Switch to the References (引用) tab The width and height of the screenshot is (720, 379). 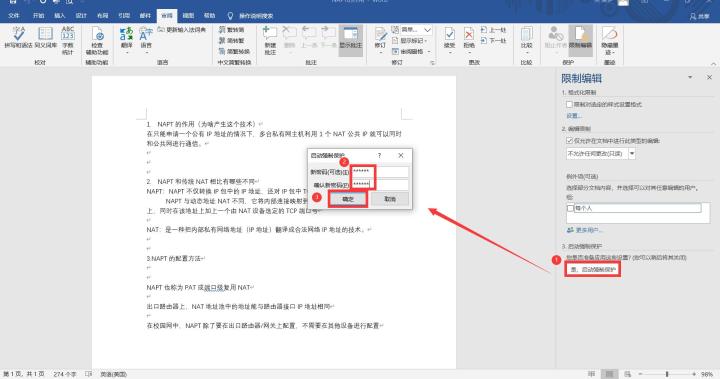[x=124, y=16]
